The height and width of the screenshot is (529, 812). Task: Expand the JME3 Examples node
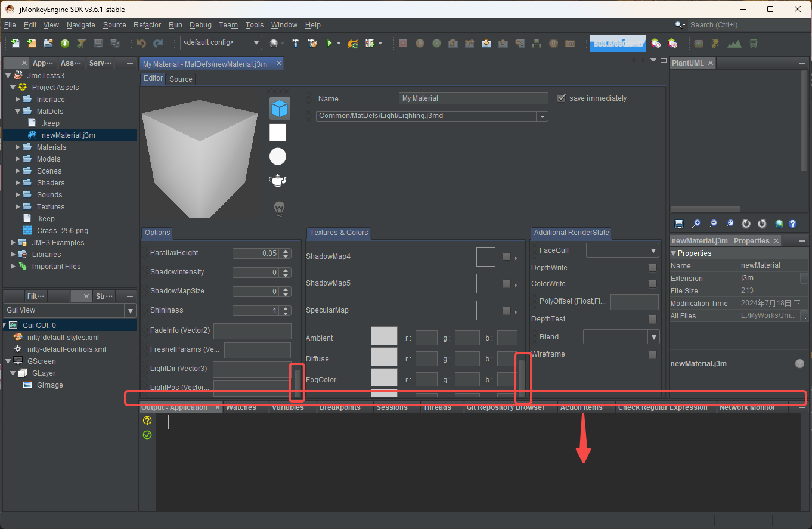coord(13,243)
